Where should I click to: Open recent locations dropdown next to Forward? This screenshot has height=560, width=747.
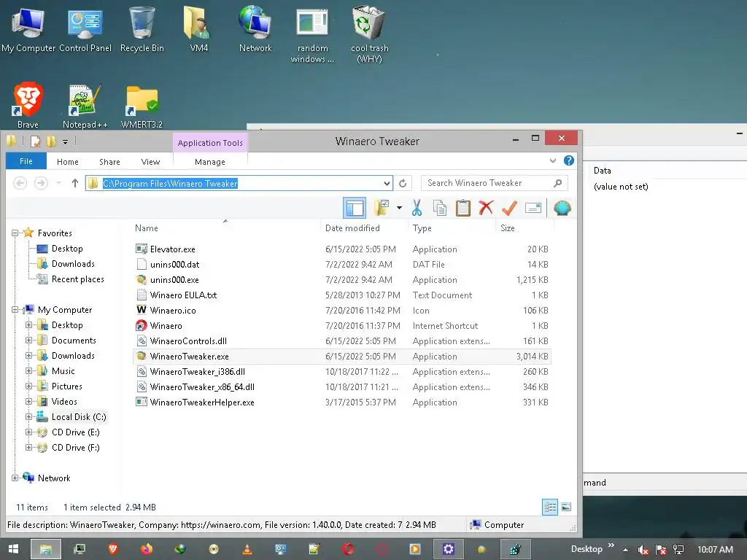(58, 183)
